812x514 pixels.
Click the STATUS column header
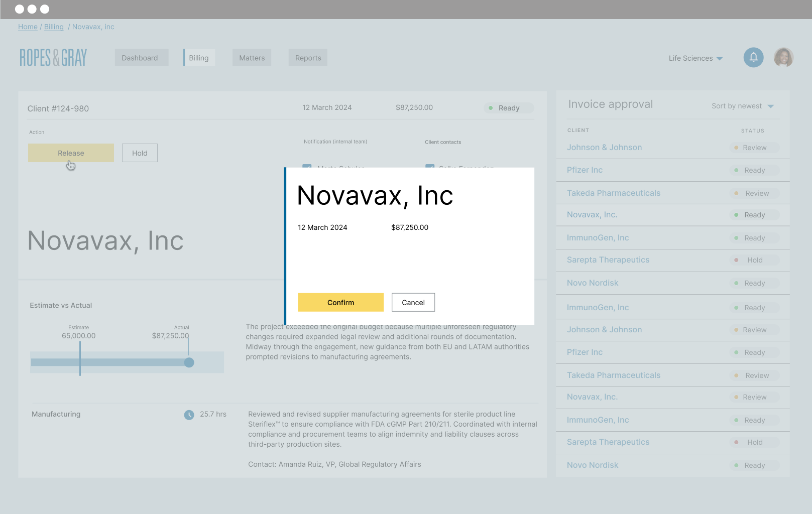pos(753,131)
